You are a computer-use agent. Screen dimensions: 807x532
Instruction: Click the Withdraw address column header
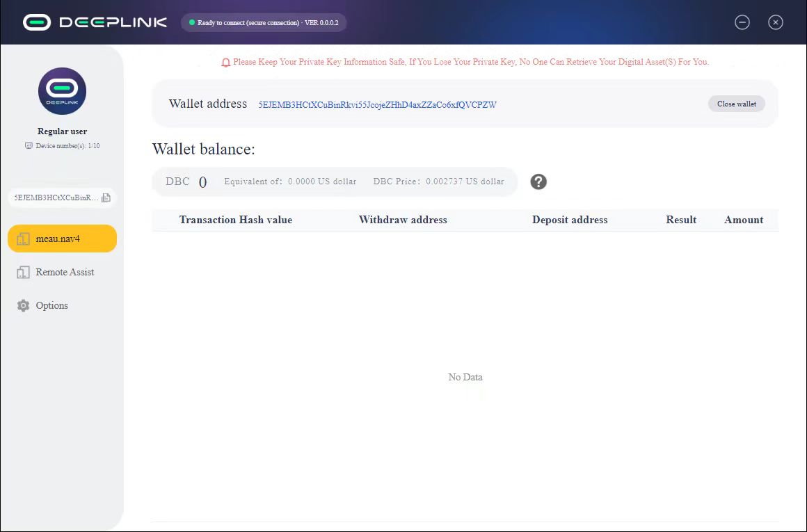(x=403, y=220)
